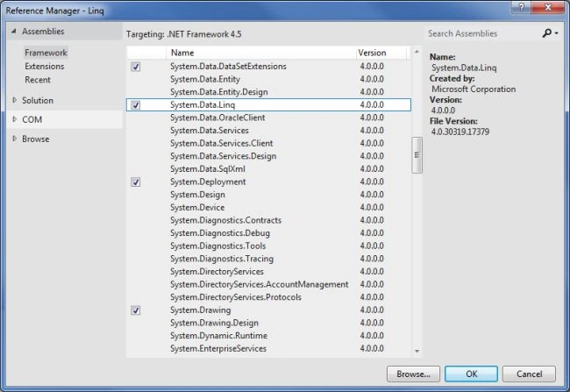Image resolution: width=570 pixels, height=392 pixels.
Task: Select System.Data.SqlXml row
Action: coord(268,169)
